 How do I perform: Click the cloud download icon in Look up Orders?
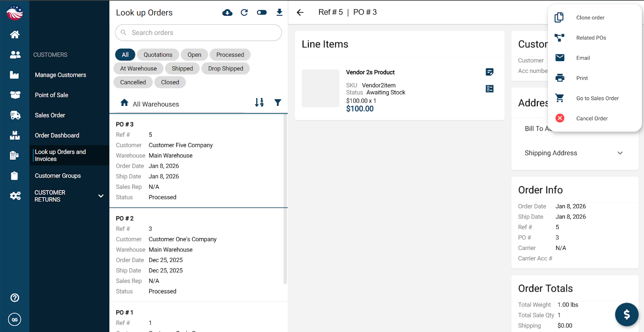click(227, 12)
